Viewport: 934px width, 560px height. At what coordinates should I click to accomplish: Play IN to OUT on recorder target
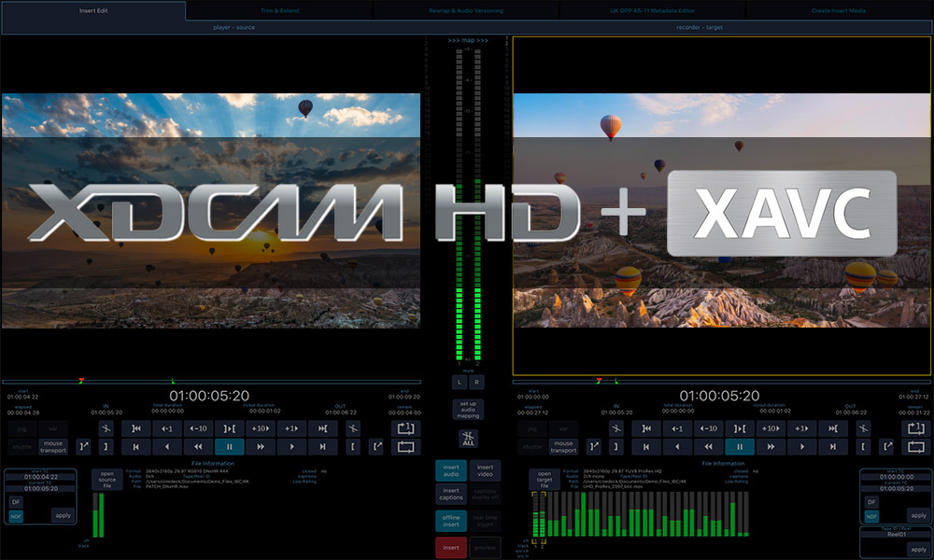click(739, 428)
